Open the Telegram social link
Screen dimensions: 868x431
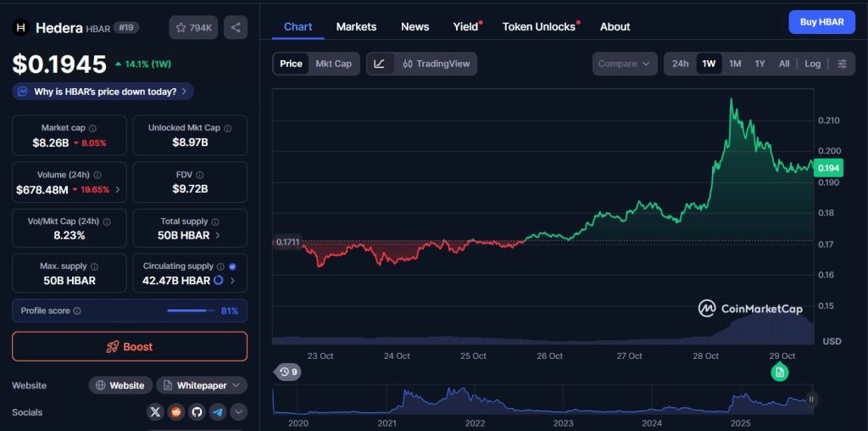pos(218,412)
